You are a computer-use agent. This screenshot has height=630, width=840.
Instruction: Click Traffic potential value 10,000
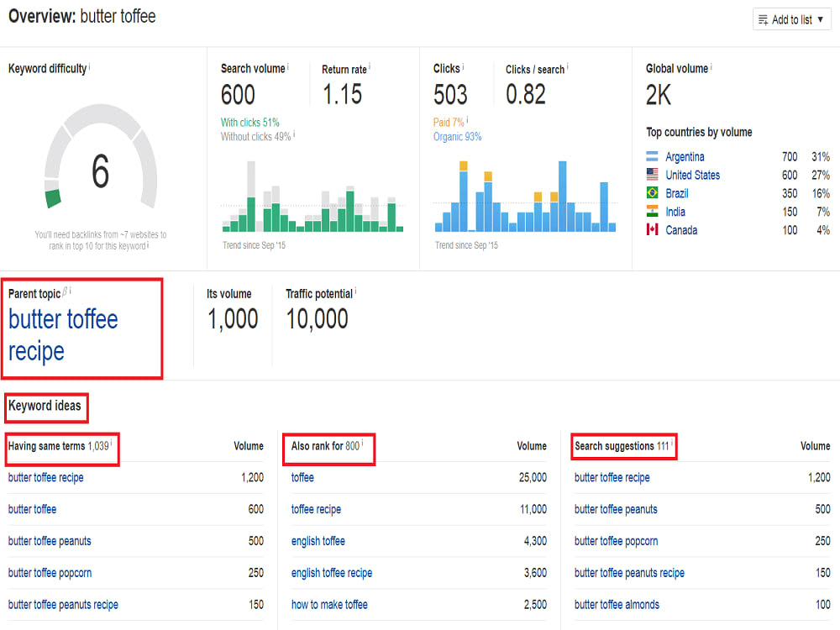(318, 319)
